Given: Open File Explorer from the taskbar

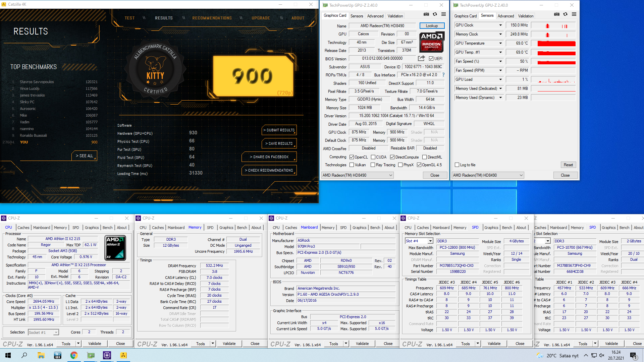Looking at the screenshot, I should 41,355.
